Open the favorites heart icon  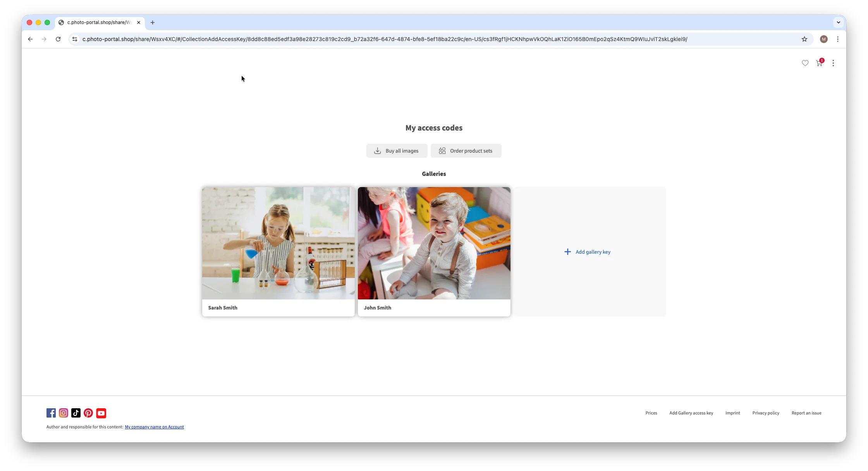coord(805,63)
